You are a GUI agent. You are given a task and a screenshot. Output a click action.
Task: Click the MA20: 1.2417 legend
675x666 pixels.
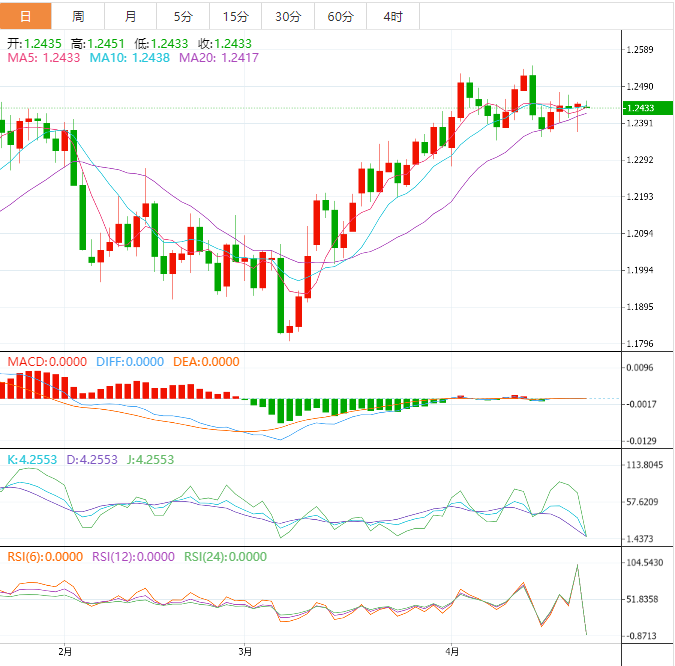point(219,58)
